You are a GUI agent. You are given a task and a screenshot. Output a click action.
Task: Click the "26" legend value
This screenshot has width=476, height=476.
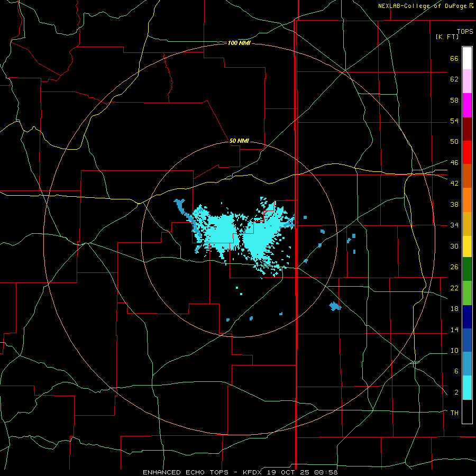pyautogui.click(x=454, y=267)
